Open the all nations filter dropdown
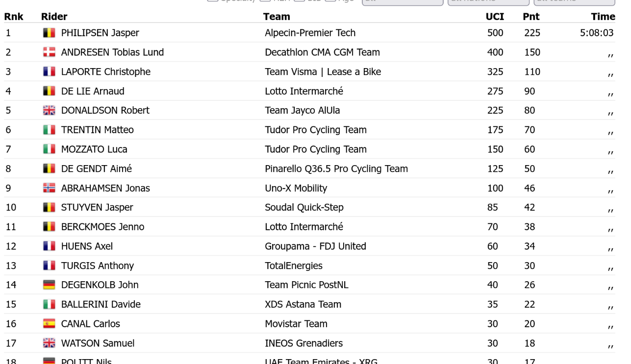The image size is (631, 364). point(488,1)
